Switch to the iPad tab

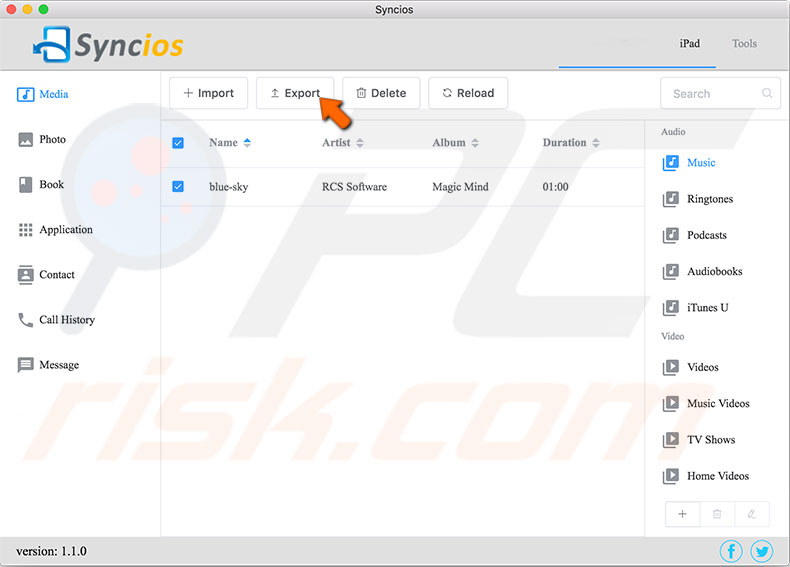click(x=689, y=43)
